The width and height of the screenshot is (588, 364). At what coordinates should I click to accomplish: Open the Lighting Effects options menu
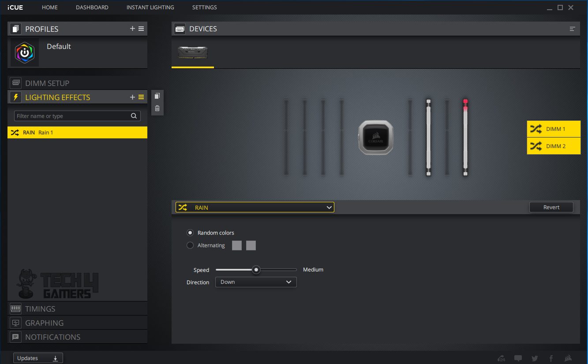(141, 97)
